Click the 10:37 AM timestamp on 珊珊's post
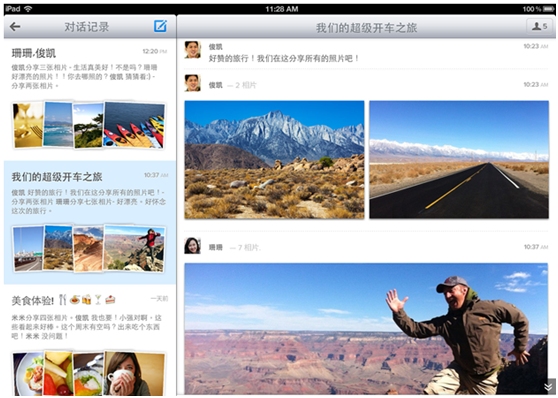 [x=536, y=247]
